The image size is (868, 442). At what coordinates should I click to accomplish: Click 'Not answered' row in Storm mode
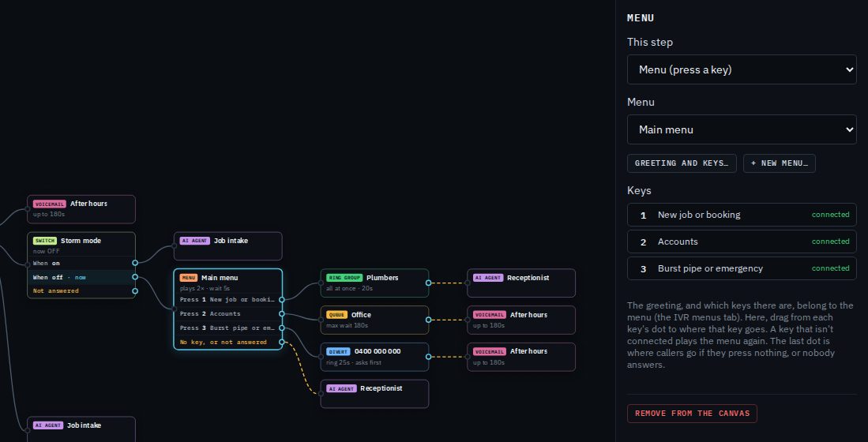[x=81, y=291]
